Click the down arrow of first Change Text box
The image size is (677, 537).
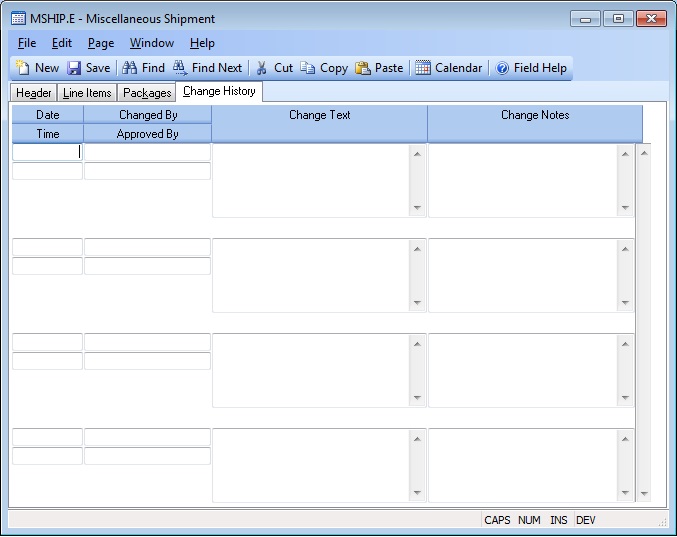click(x=417, y=208)
